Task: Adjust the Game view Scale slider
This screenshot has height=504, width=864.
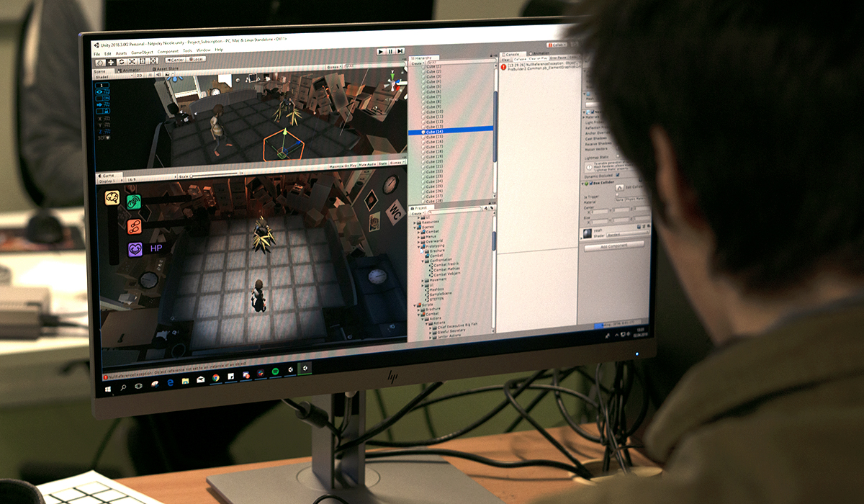Action: click(x=213, y=175)
